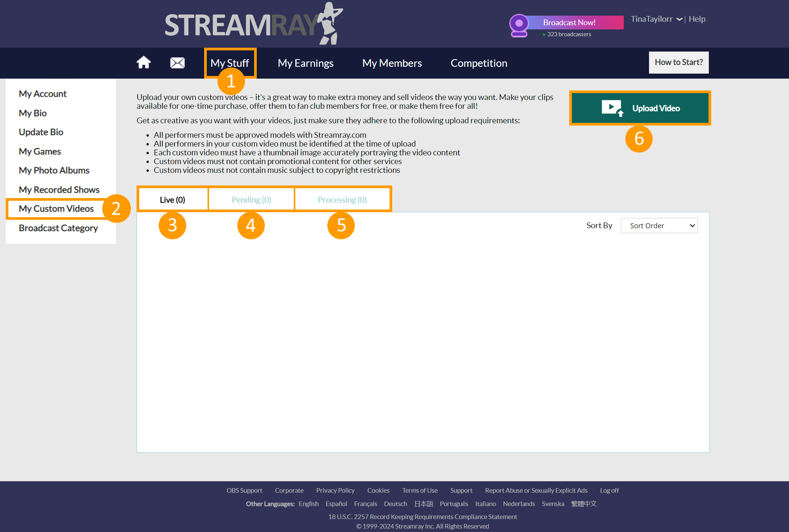Open the Competition menu item
This screenshot has height=532, width=789.
coord(479,63)
